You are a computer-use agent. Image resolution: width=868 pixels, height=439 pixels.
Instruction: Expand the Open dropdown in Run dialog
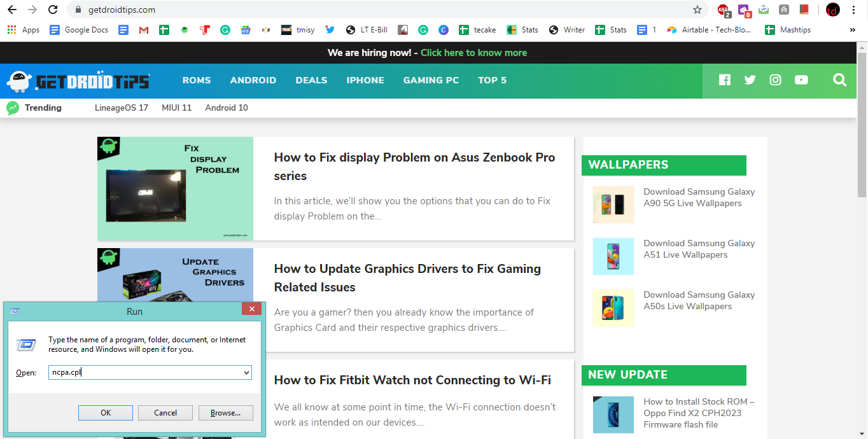click(x=246, y=373)
